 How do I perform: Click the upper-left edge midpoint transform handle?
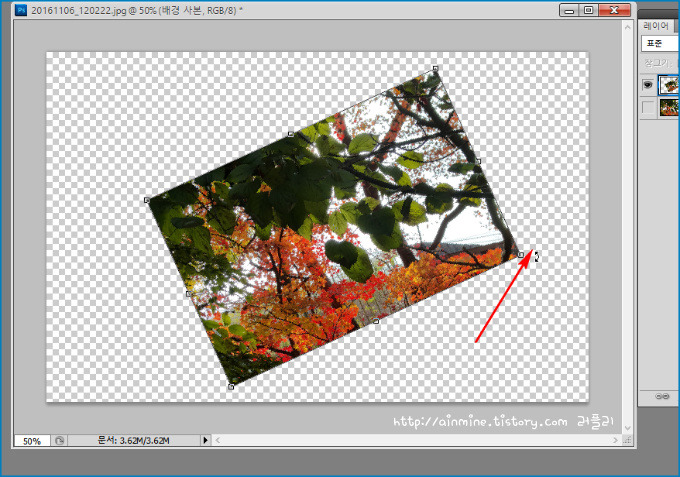(291, 134)
